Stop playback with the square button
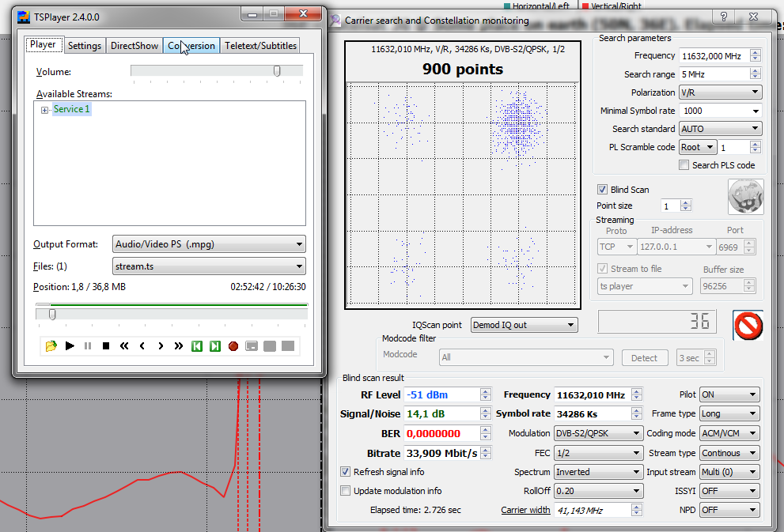 click(106, 345)
